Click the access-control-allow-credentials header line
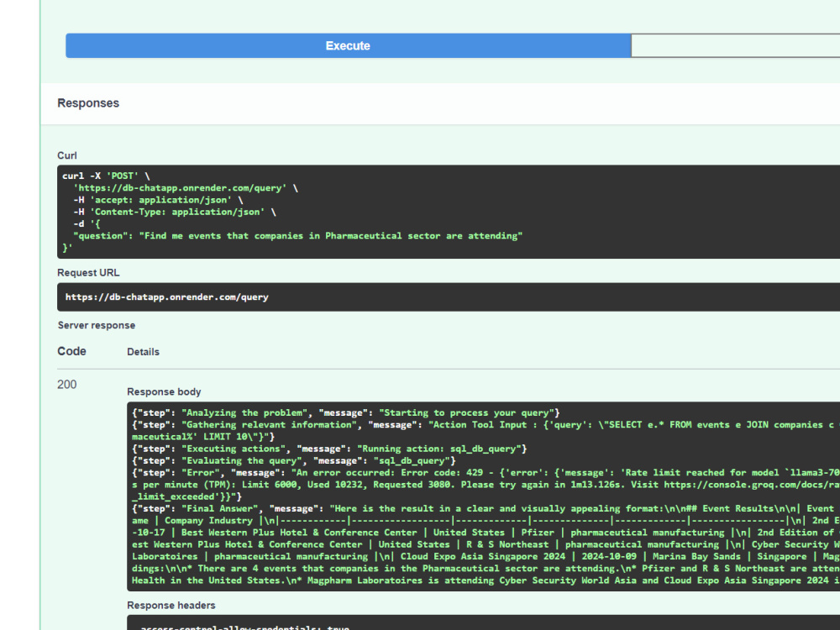This screenshot has width=840, height=630. tap(244, 627)
